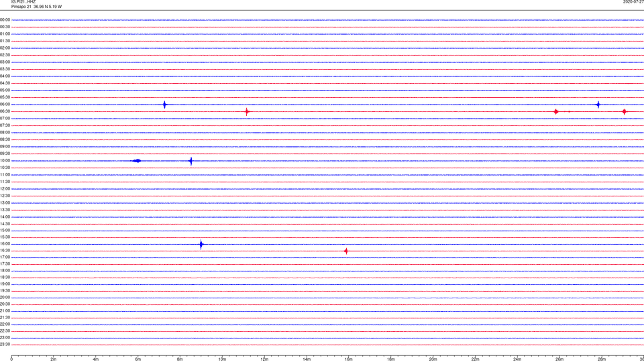Click the 26m tick label on the axis
This screenshot has width=644, height=362.
tap(559, 359)
